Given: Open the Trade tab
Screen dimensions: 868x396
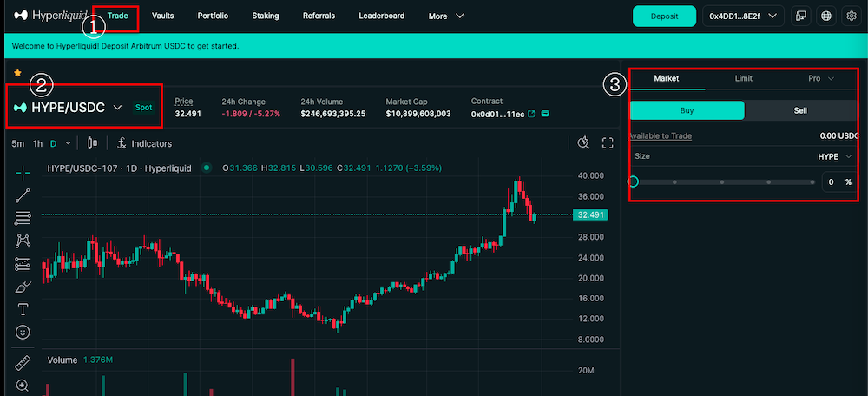Looking at the screenshot, I should 118,16.
